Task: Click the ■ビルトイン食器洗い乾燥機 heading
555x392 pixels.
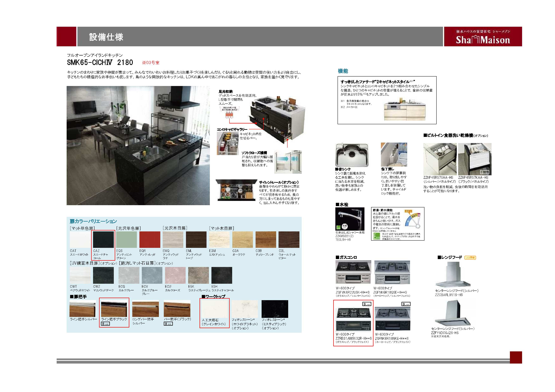Action: [x=456, y=135]
